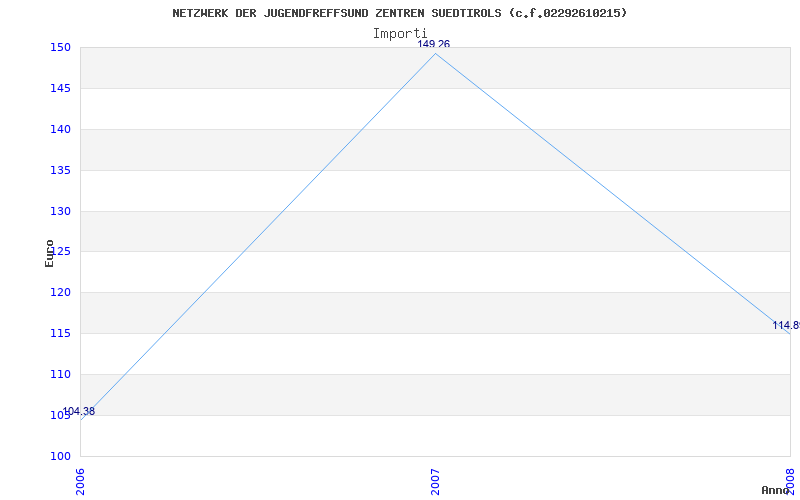Screen dimensions: 800x500
Task: Click the 130 y-axis tick label
Action: click(60, 211)
